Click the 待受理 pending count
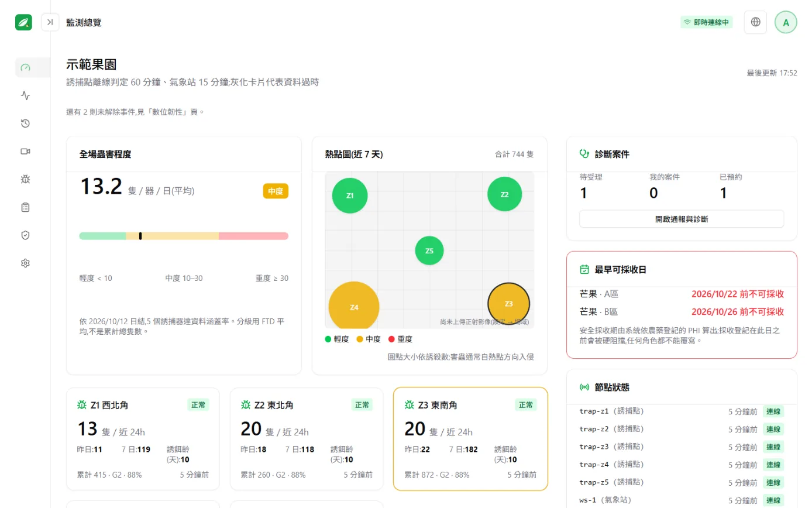Image resolution: width=812 pixels, height=508 pixels. (583, 193)
